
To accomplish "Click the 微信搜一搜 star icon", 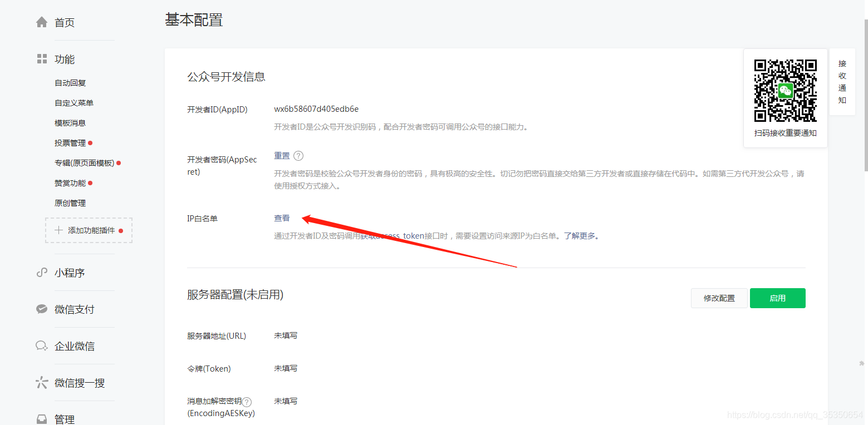I will coord(42,382).
